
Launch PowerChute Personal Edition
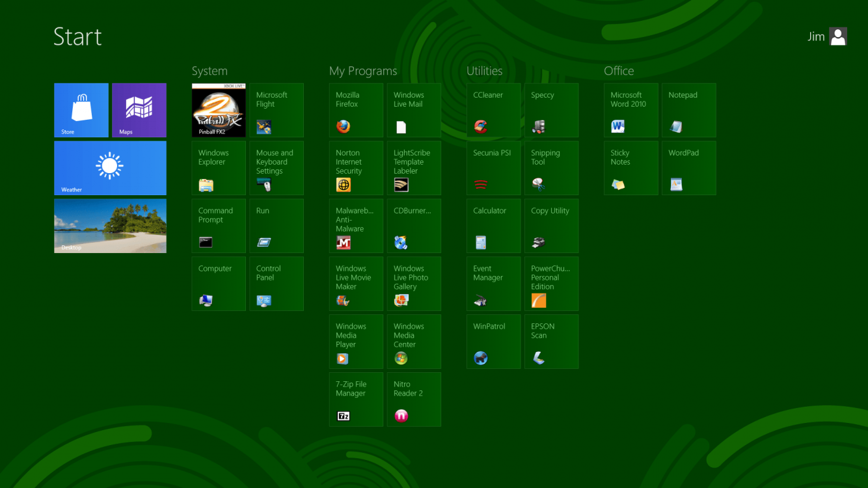551,284
